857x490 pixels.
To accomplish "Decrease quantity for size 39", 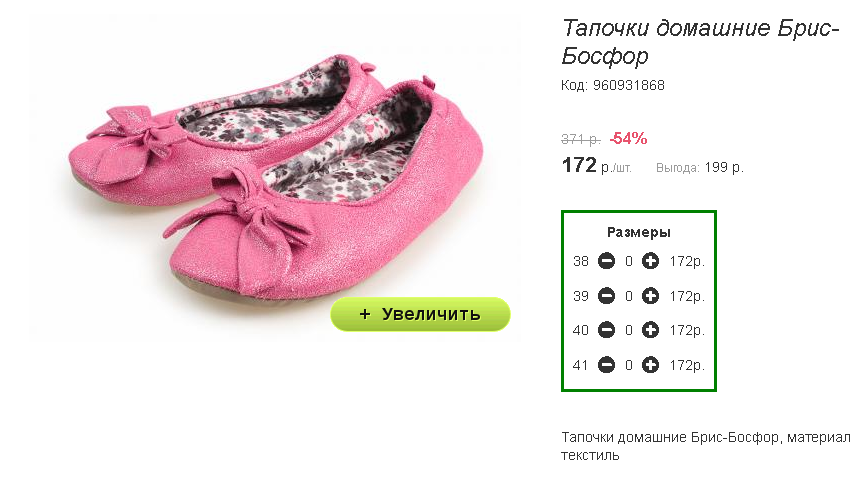I will (606, 296).
